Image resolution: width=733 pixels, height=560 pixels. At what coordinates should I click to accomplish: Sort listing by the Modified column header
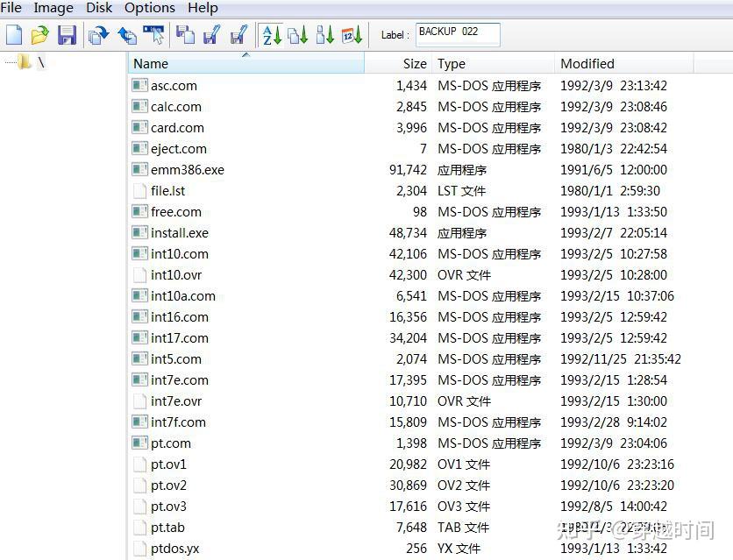[x=587, y=63]
